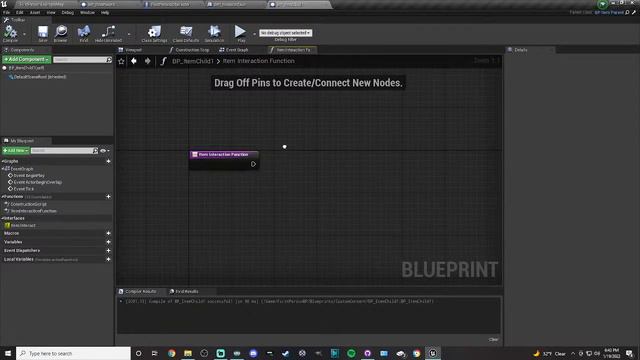Open the Window menu
The image size is (640, 360).
pos(87,13)
